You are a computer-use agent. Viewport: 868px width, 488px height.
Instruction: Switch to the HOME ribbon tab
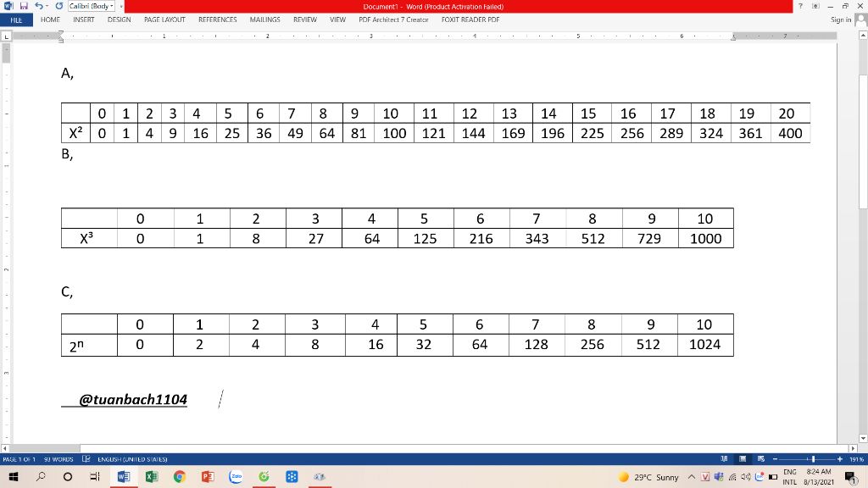[x=50, y=20]
